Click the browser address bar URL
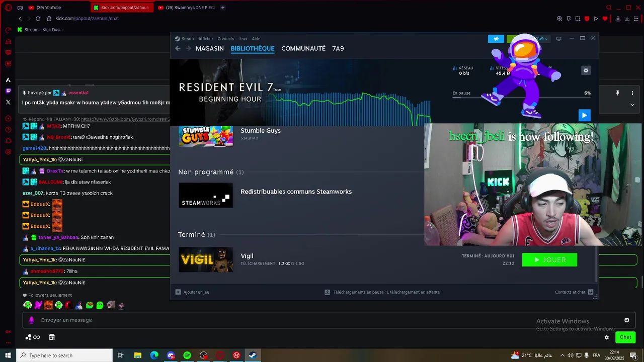This screenshot has height=362, width=644. coord(87,19)
